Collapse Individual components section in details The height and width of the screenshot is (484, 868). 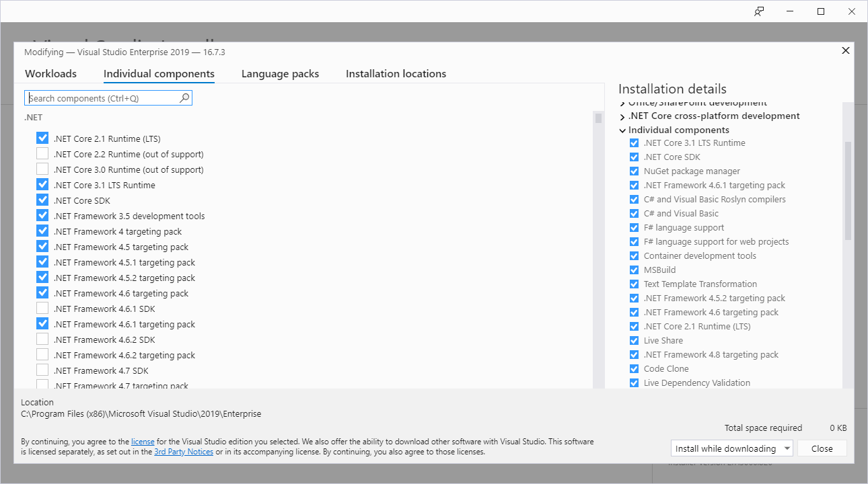[622, 130]
